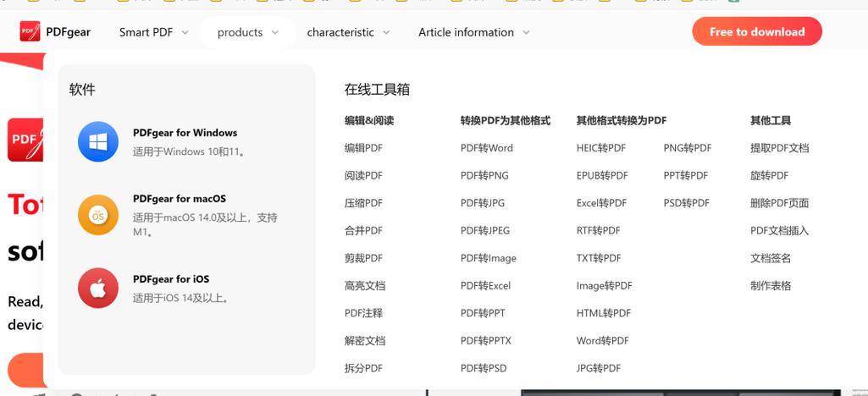Open PSD转PDF converter
The height and width of the screenshot is (396, 868).
(x=687, y=203)
